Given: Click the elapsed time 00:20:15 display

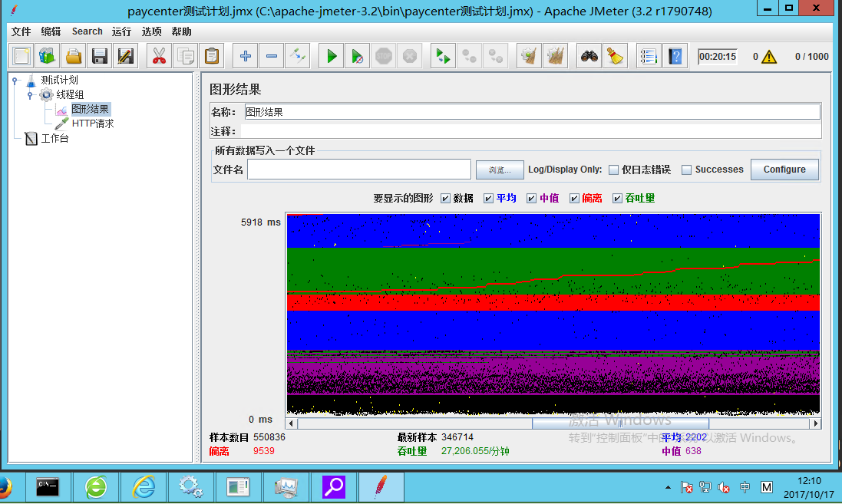Looking at the screenshot, I should 718,56.
